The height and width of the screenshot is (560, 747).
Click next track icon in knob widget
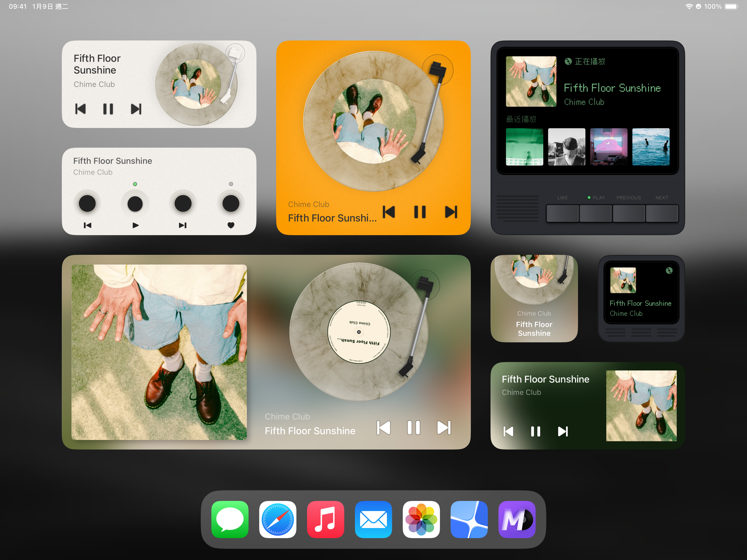click(x=183, y=225)
